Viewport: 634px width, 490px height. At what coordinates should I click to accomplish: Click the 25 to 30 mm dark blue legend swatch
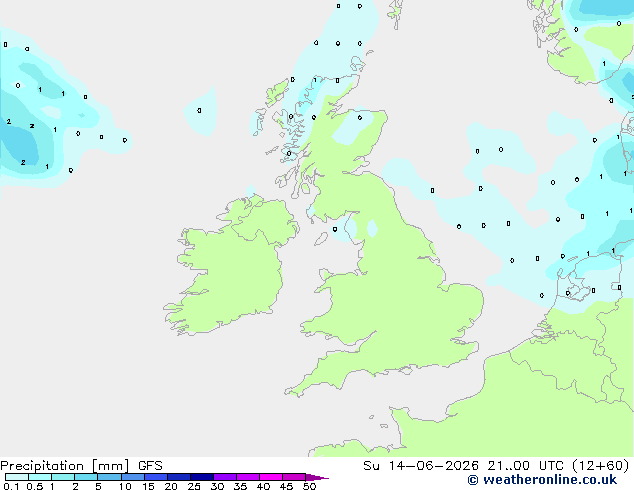click(x=202, y=477)
